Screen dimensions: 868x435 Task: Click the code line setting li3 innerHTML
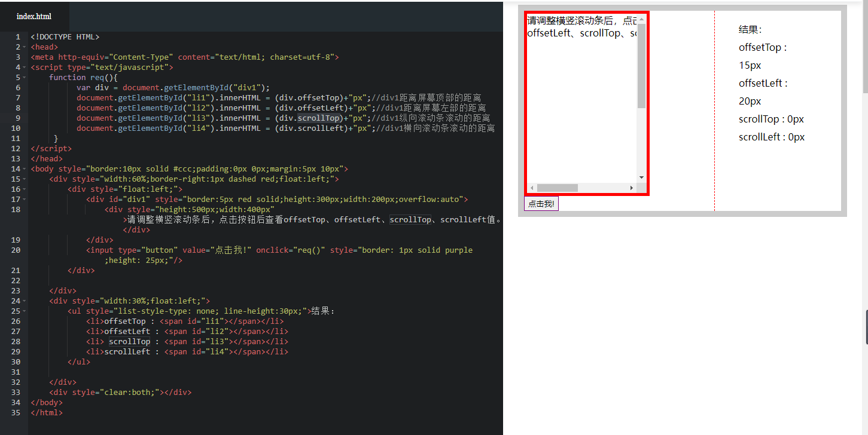tap(284, 118)
